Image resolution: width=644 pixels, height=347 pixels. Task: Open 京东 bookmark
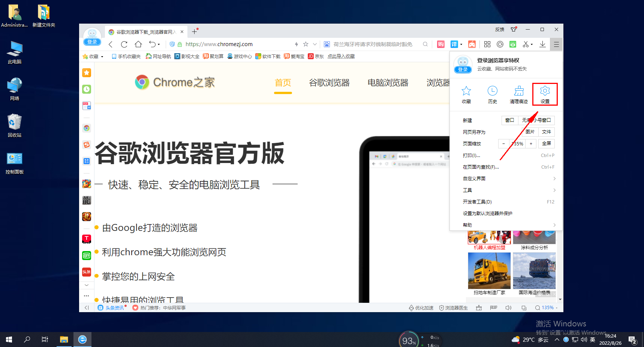(x=316, y=57)
